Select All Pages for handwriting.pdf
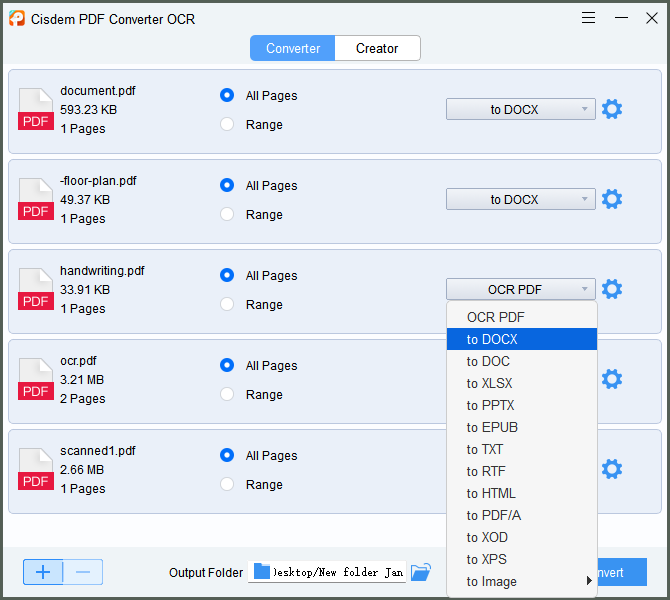The image size is (670, 600). [x=227, y=275]
